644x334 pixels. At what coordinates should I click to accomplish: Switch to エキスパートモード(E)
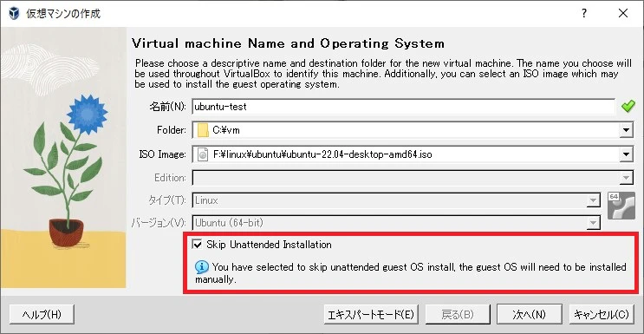(x=371, y=315)
